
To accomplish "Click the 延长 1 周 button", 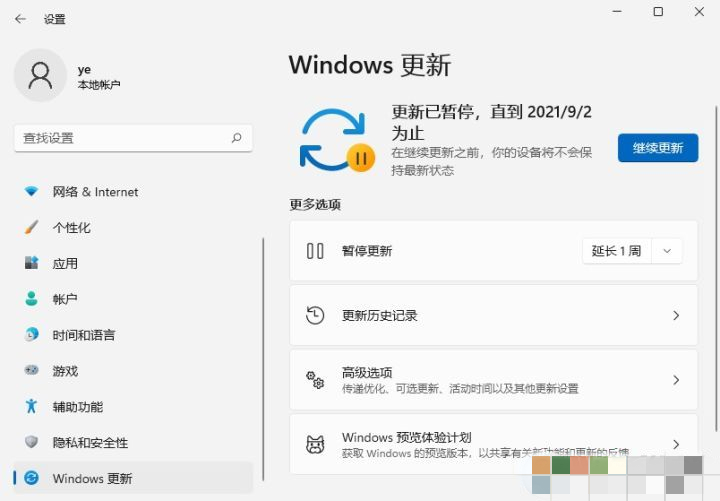I will coord(616,251).
